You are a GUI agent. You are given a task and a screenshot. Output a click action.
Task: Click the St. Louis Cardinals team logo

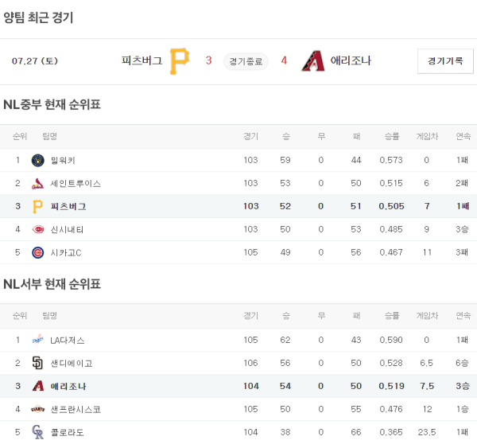37,183
